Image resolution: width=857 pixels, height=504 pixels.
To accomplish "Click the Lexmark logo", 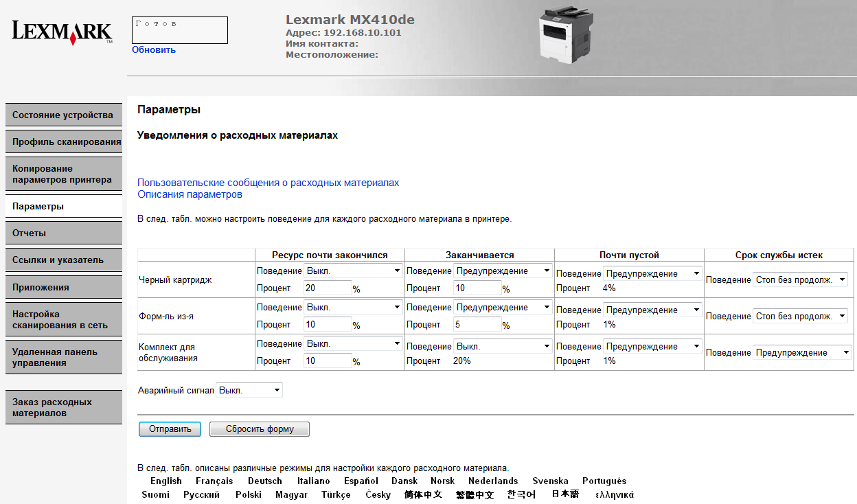I will pyautogui.click(x=62, y=32).
